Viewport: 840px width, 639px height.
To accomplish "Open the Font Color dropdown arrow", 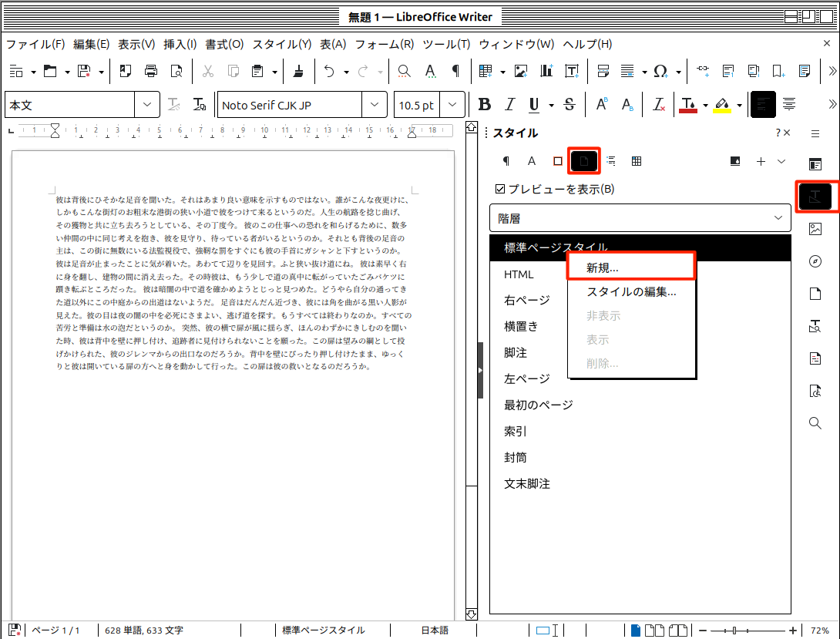I will 705,105.
